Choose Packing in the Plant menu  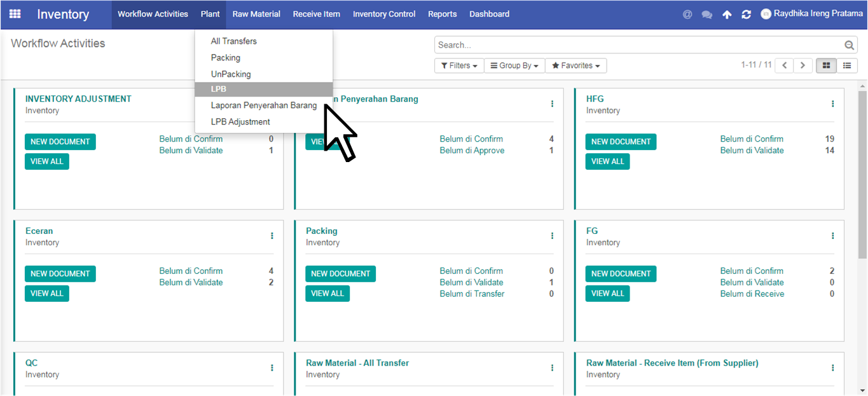pos(226,58)
